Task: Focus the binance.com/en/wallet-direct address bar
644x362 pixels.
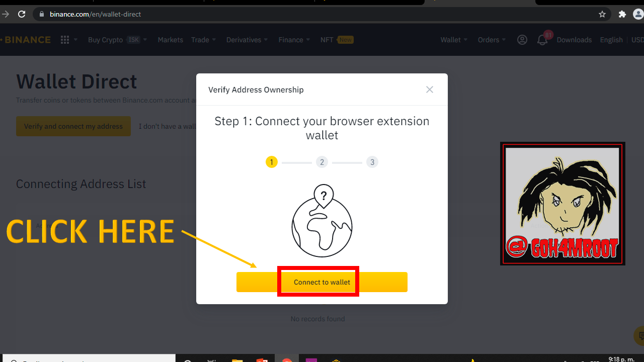Action: point(321,14)
